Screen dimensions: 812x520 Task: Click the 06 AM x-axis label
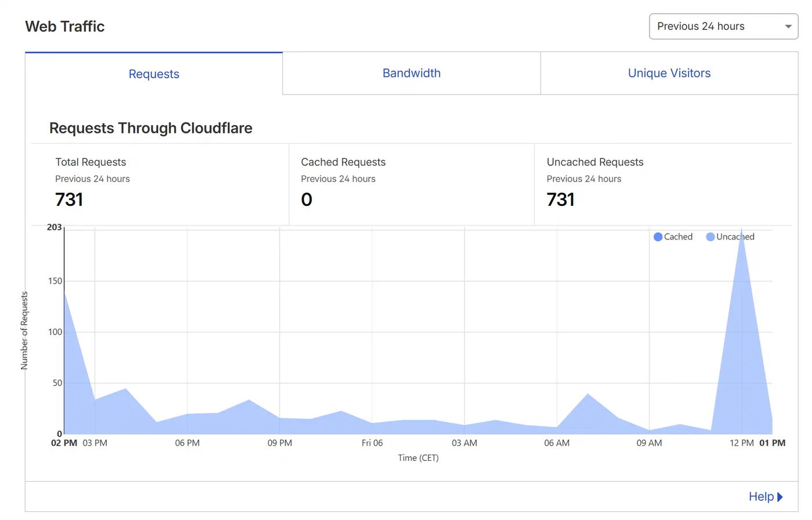[557, 443]
